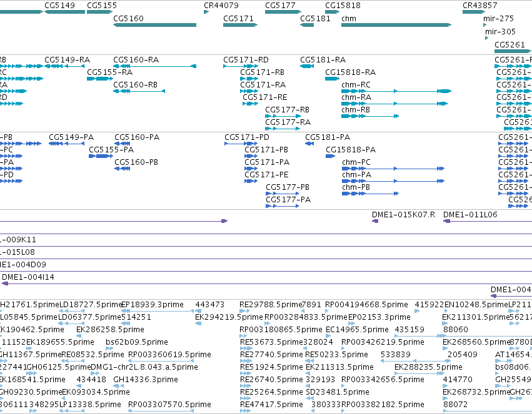Select the chm-PC protein feature
The height and width of the screenshot is (414, 532).
coord(393,169)
